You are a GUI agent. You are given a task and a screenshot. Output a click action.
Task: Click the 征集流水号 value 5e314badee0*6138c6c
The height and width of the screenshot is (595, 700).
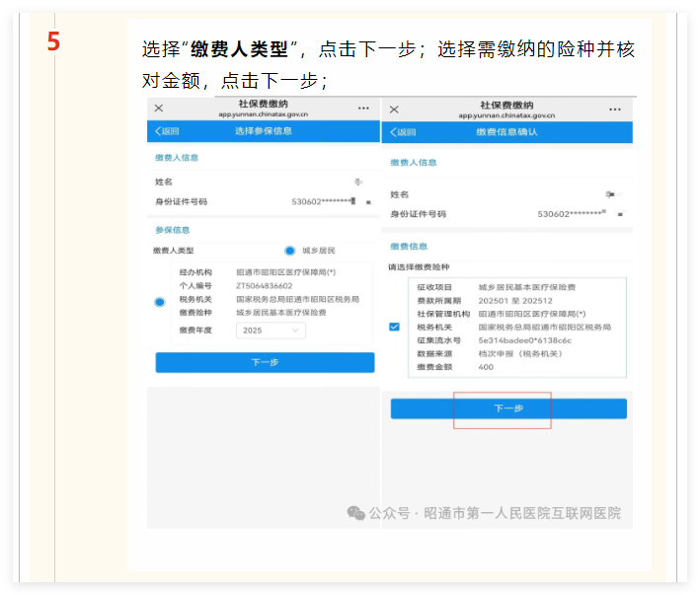point(525,340)
